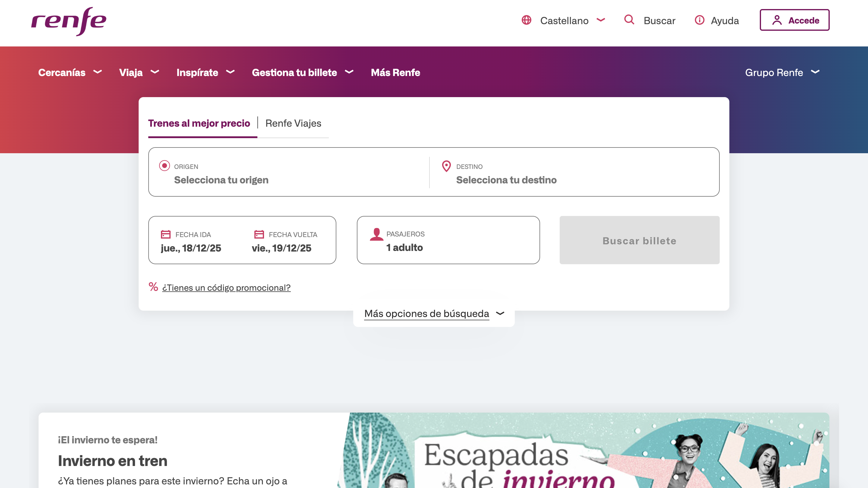Click the Ayuda info icon
Image resolution: width=868 pixels, height=488 pixels.
(699, 20)
